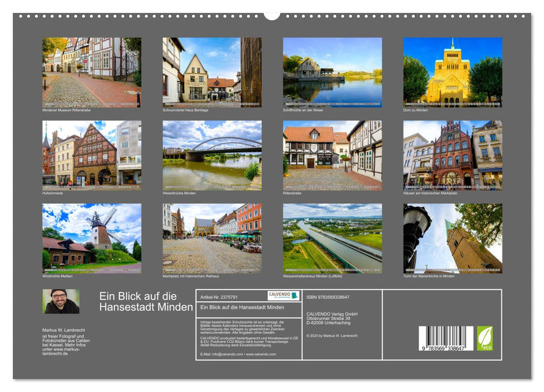544x392 pixels.
Task: Click the 'ISBN 9783569338647' text
Action: click(328, 297)
